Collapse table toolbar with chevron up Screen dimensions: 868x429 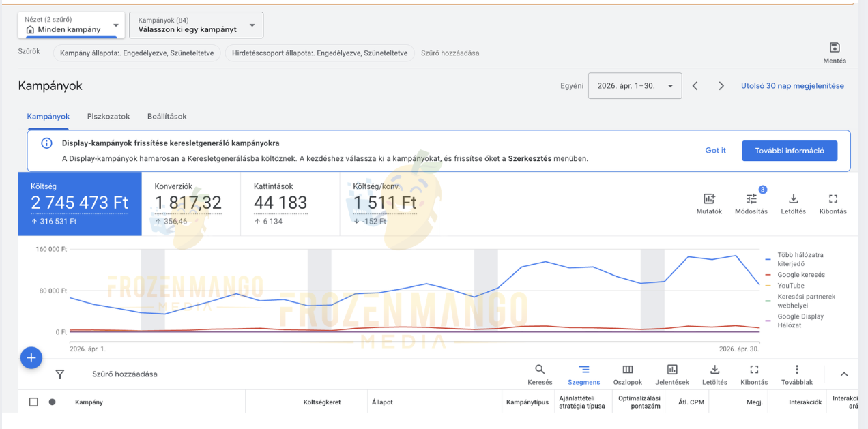tap(843, 374)
